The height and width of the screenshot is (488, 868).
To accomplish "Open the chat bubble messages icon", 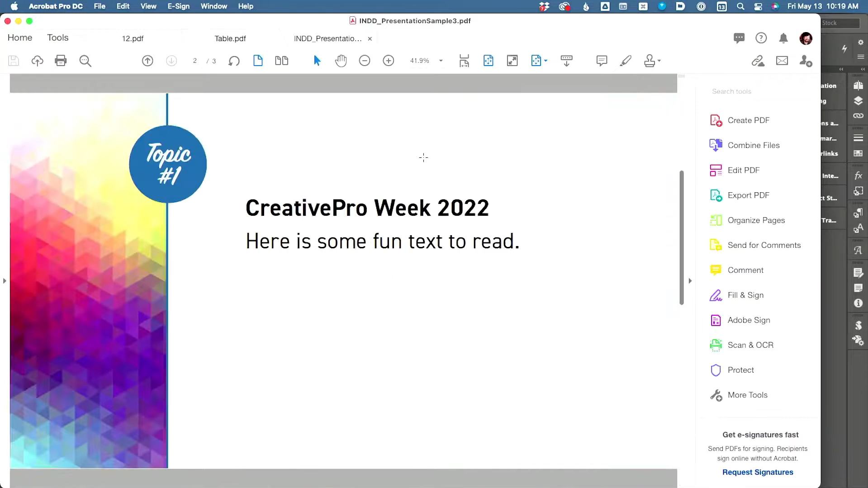I will pos(739,38).
